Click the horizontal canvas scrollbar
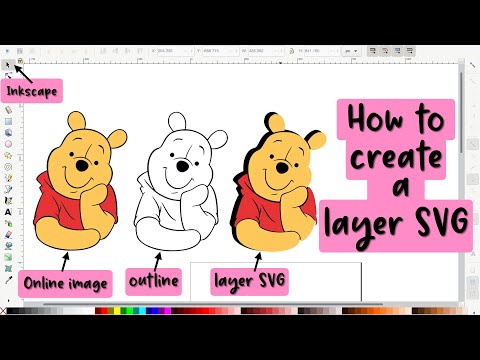This screenshot has height=360, width=480. click(x=213, y=304)
